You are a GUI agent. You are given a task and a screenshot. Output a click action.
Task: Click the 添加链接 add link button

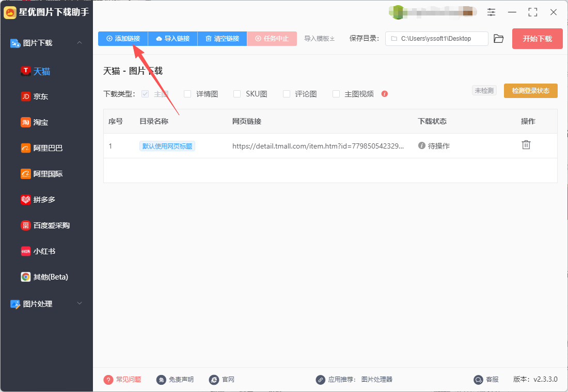[x=123, y=39]
